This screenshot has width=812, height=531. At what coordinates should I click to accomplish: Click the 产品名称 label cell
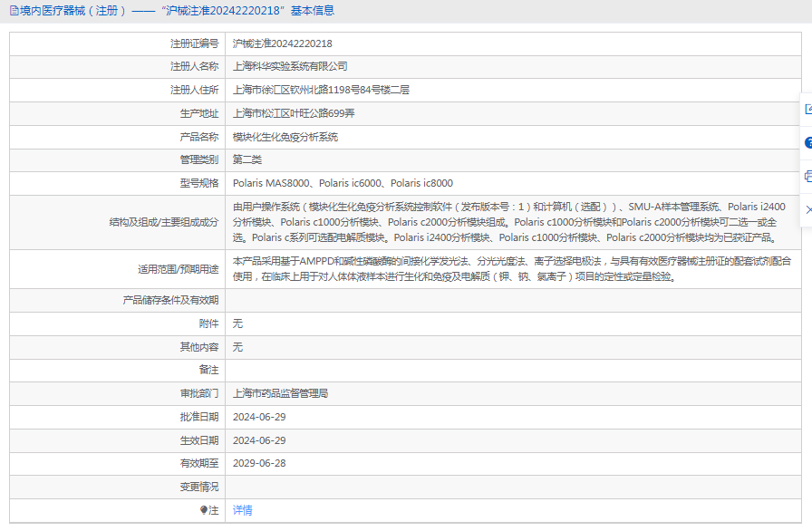118,137
